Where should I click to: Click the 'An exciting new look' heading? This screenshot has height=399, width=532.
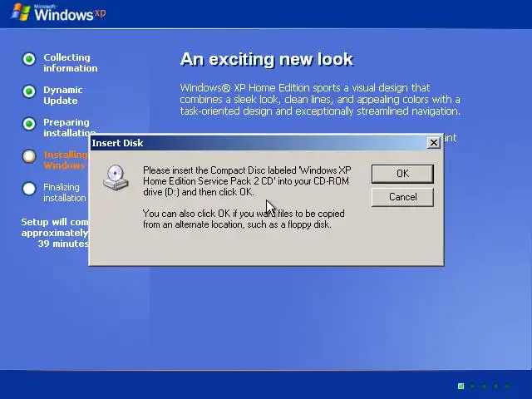(267, 59)
